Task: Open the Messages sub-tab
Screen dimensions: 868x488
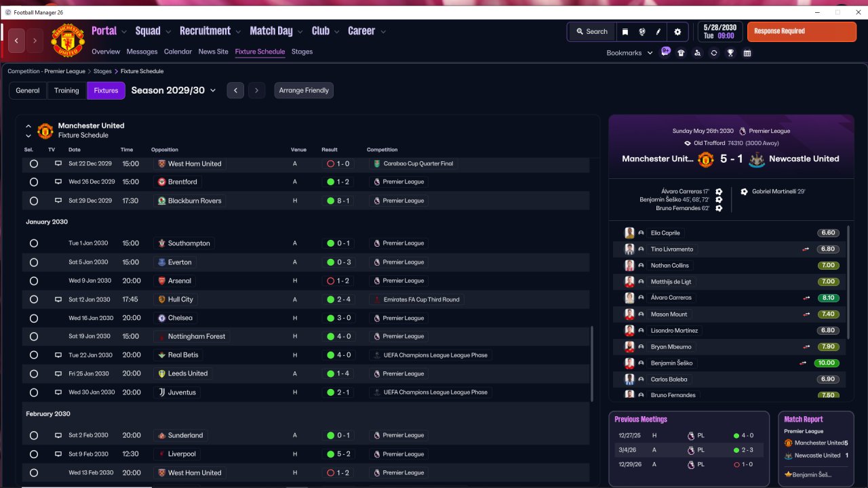Action: click(x=142, y=52)
